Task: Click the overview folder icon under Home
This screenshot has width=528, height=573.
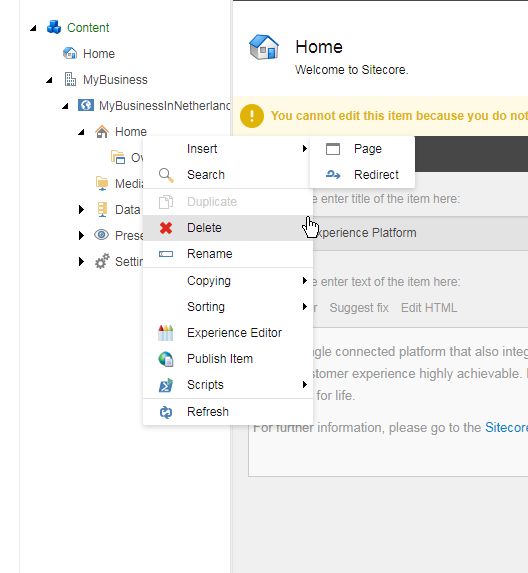Action: (x=118, y=158)
